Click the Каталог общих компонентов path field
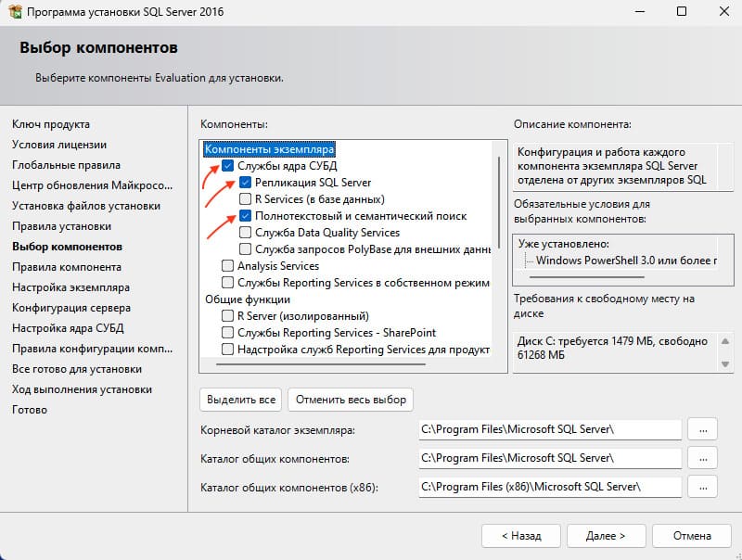Viewport: 742px width, 560px height. point(550,458)
